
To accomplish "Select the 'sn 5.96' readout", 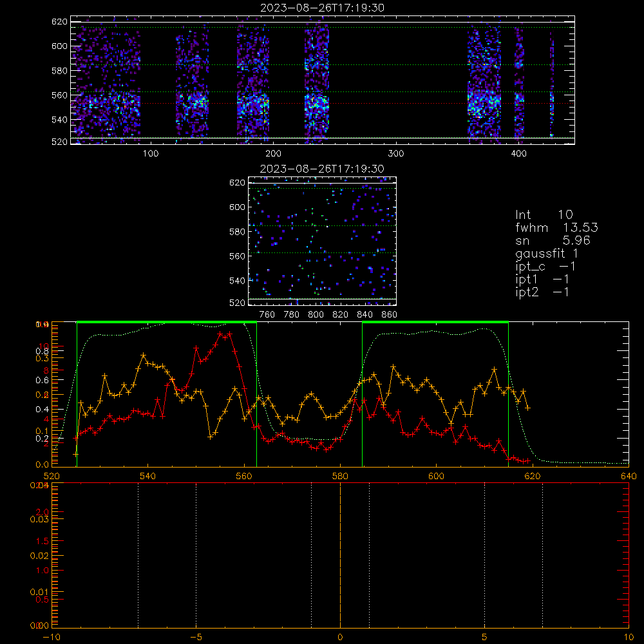I will coord(553,240).
